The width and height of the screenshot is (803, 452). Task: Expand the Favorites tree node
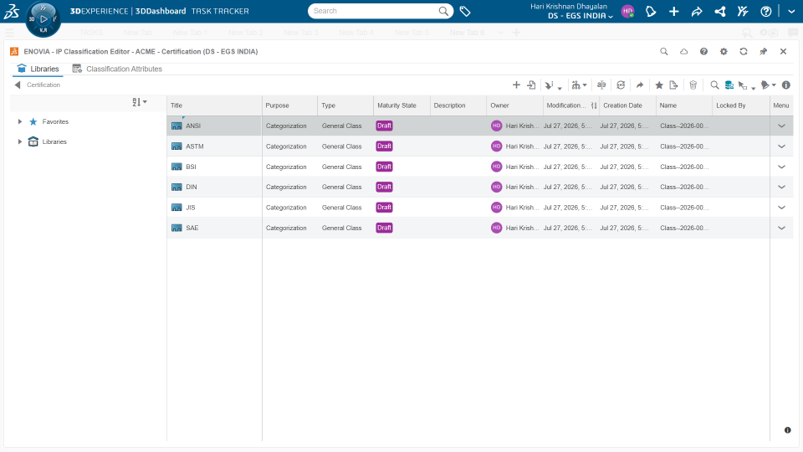[x=19, y=122]
